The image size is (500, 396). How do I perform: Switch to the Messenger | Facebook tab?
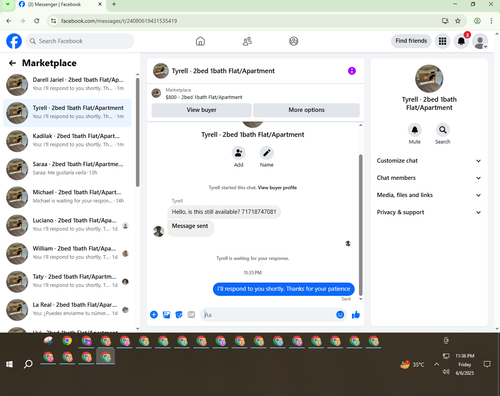tap(60, 5)
